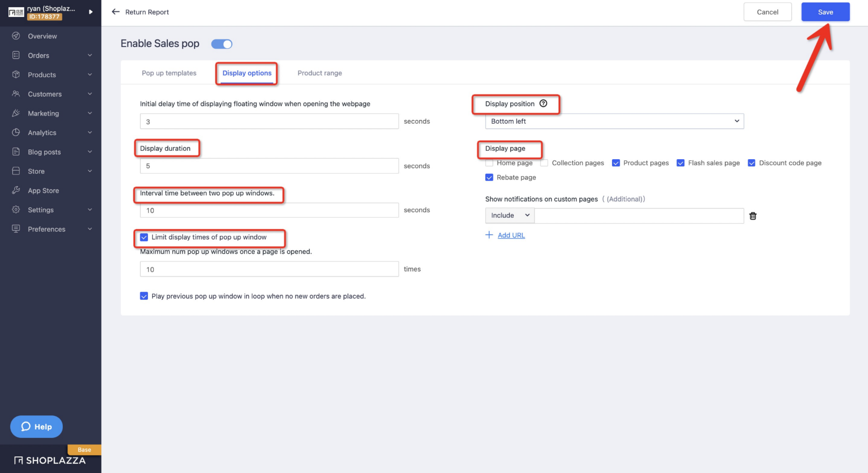The height and width of the screenshot is (473, 868).
Task: Expand the Analytics menu chevron
Action: point(90,132)
